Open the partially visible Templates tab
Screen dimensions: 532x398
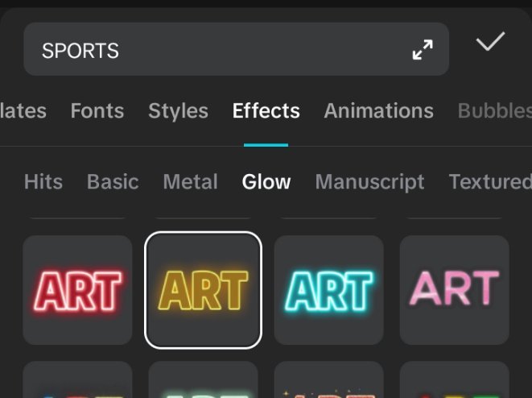click(23, 110)
